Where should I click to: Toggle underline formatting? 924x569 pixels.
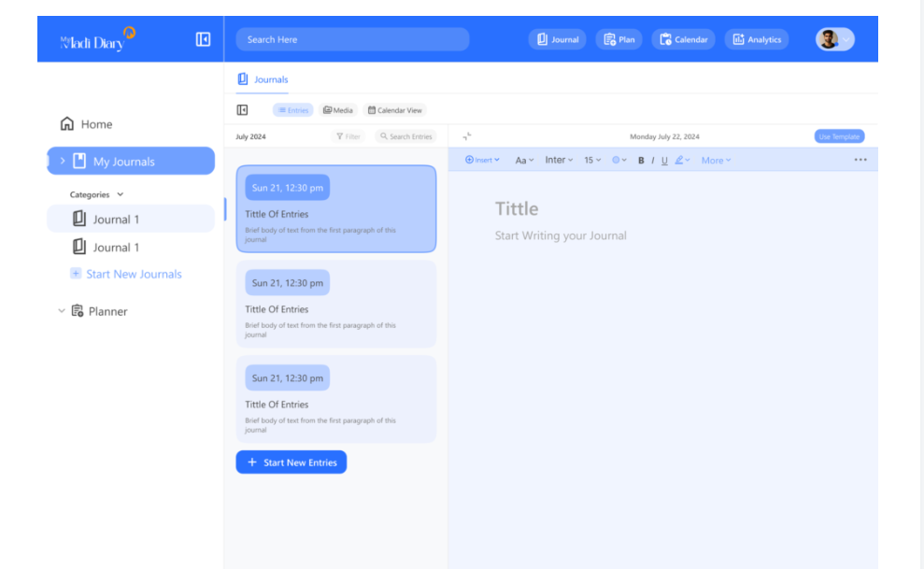(x=664, y=160)
